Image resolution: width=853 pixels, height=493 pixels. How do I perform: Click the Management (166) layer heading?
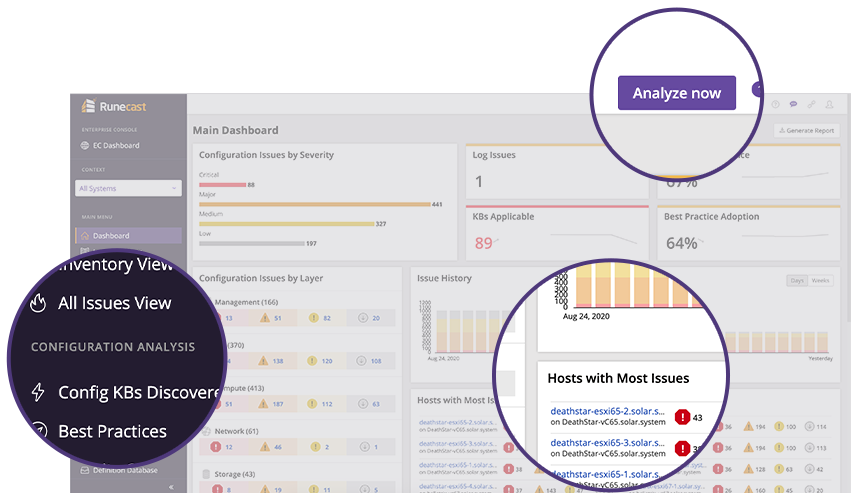coord(246,302)
